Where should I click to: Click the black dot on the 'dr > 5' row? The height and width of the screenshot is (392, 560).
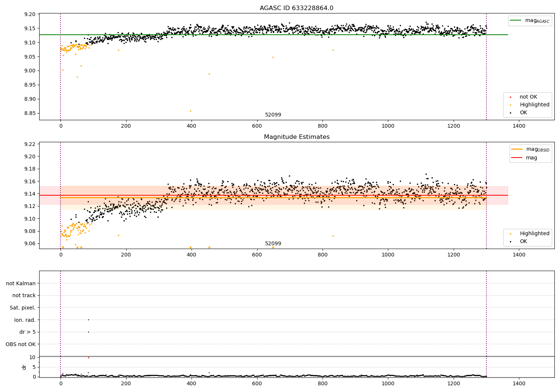[88, 332]
